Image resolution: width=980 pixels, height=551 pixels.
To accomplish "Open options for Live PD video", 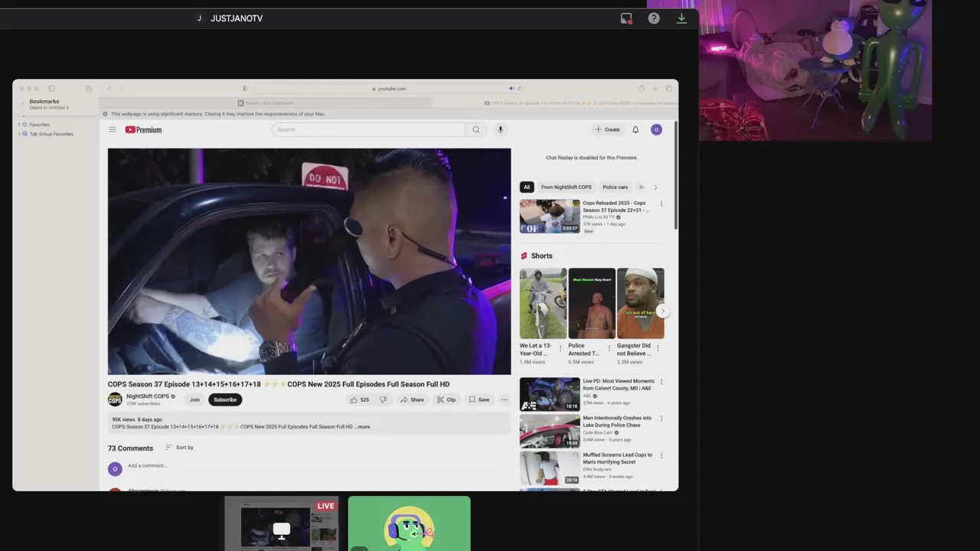I will click(x=661, y=381).
